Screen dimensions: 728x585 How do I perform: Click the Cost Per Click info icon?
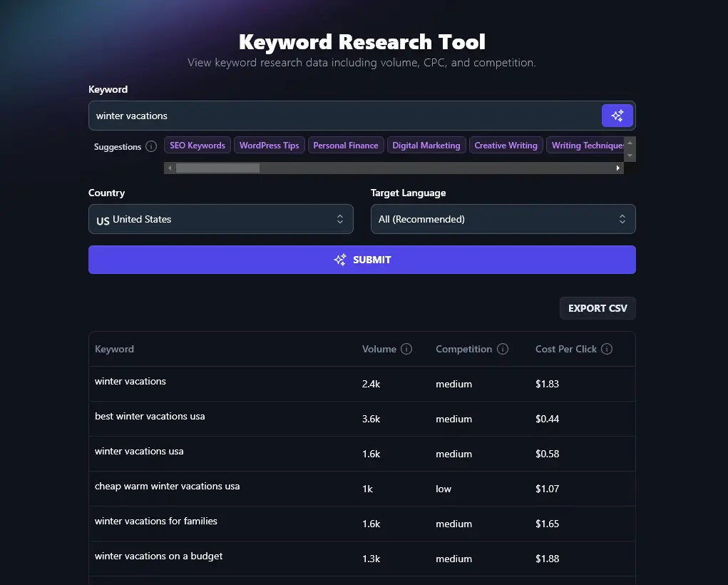pyautogui.click(x=607, y=349)
